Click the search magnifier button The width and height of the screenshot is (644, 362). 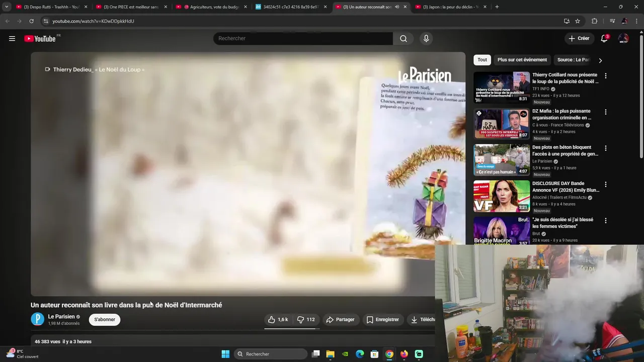[x=404, y=38]
